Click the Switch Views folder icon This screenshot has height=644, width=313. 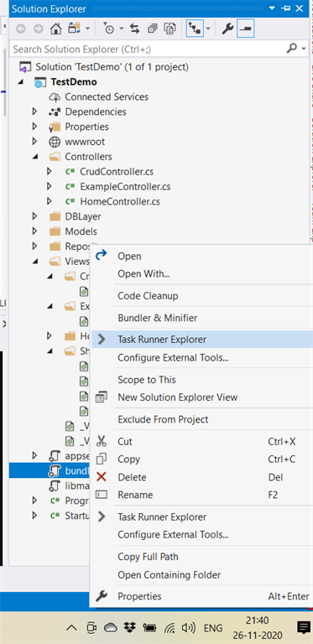pos(75,29)
